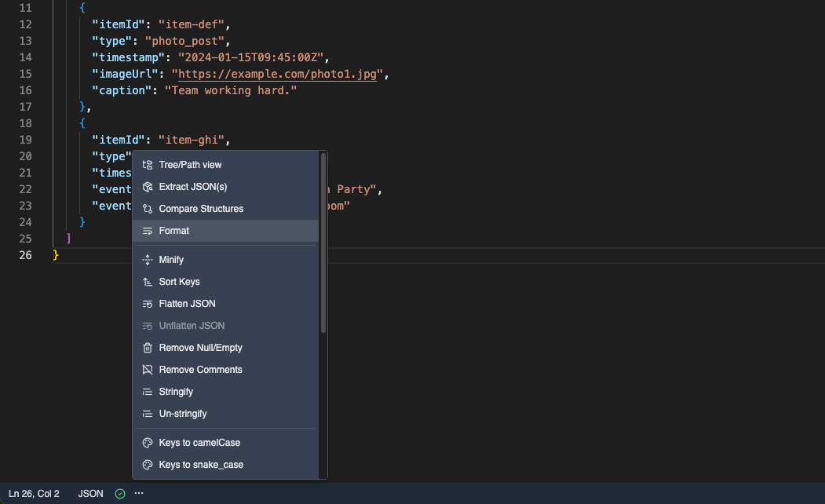Click the Compare Structures icon
This screenshot has width=825, height=504.
(x=148, y=209)
